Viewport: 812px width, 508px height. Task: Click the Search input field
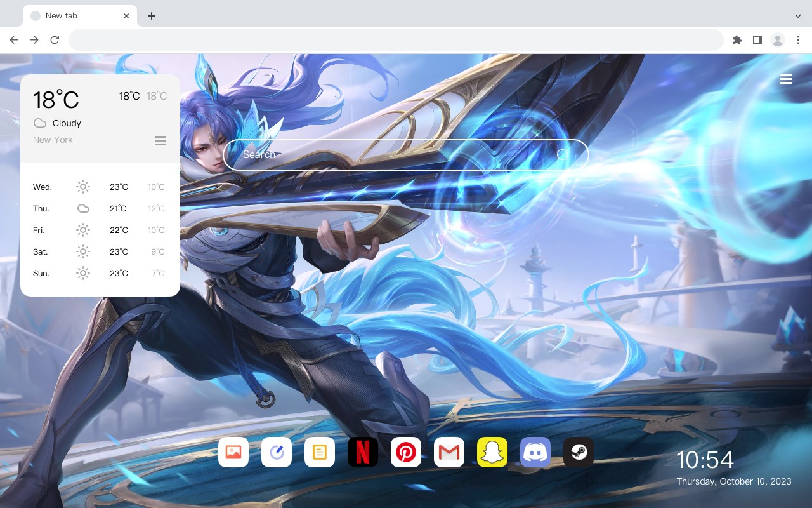click(405, 155)
